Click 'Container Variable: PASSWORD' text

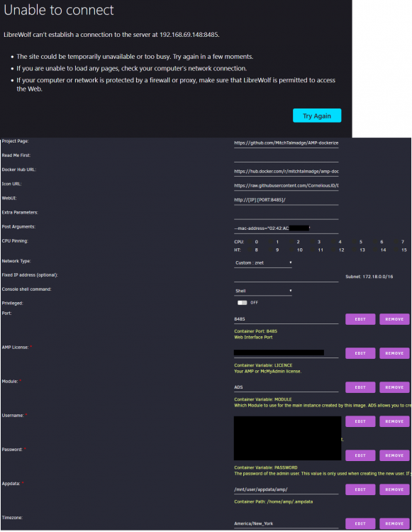pos(265,467)
